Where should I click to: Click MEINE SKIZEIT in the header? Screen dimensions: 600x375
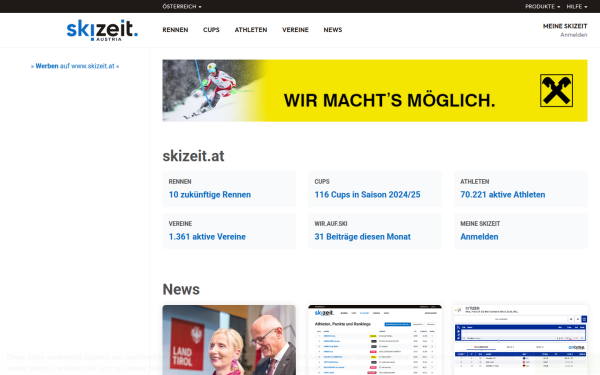(565, 26)
